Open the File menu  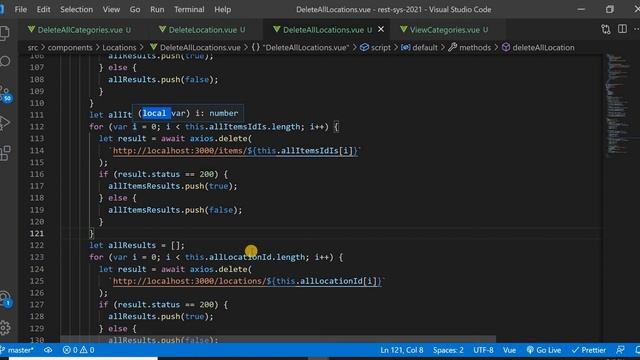[x=20, y=9]
